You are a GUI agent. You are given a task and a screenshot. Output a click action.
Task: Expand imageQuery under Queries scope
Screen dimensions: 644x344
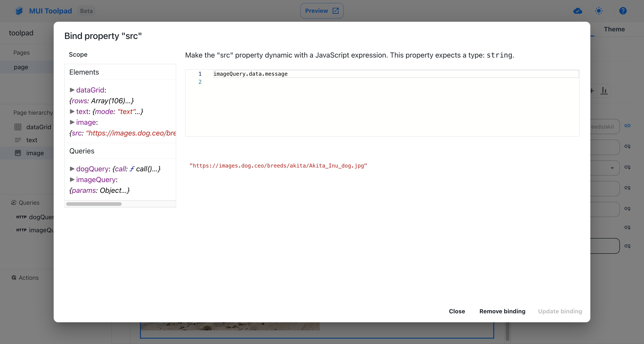(x=72, y=180)
